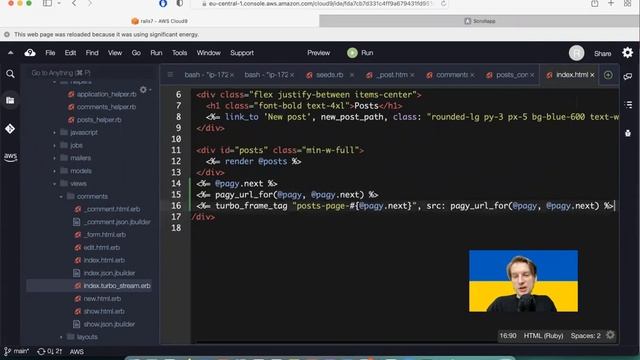
Task: Reload the browser page
Action: [443, 4]
